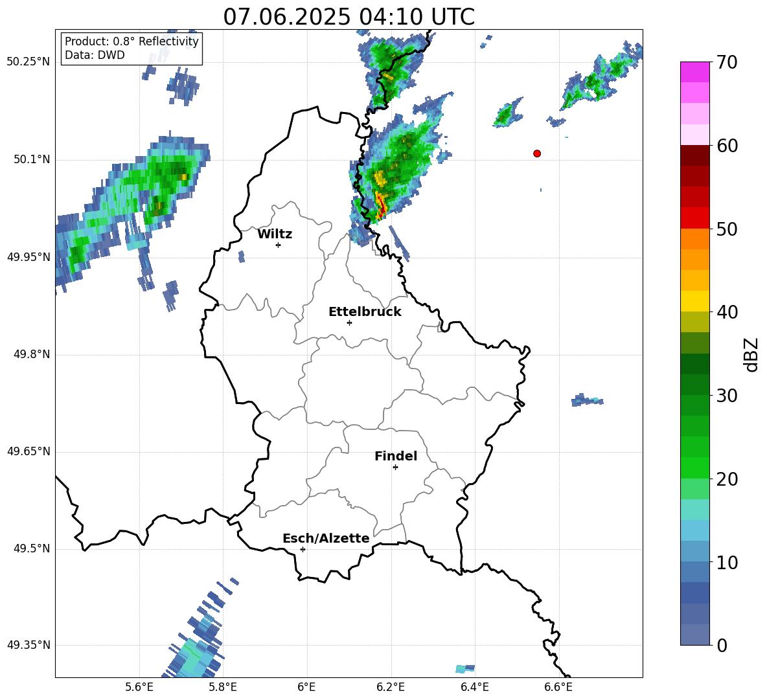
Task: Click the 5.6°E longitude label
Action: (x=139, y=687)
